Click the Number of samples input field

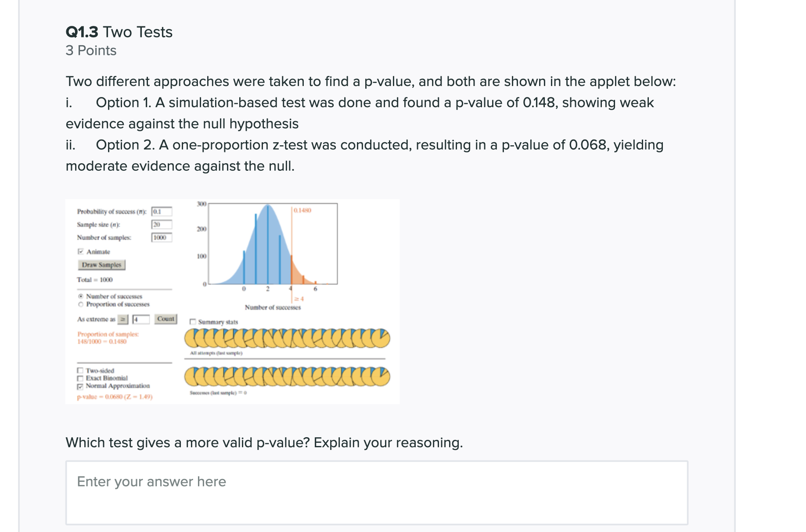[x=162, y=237]
